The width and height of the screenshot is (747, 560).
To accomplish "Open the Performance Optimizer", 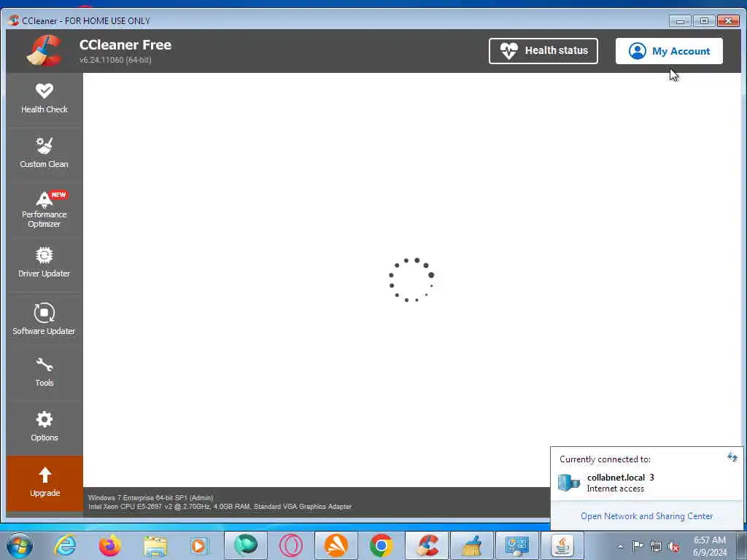I will [44, 209].
